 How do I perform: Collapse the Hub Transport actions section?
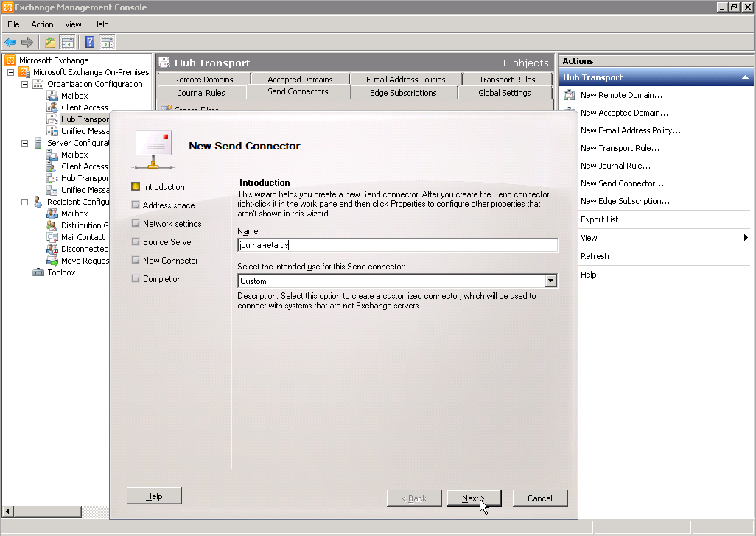[745, 77]
